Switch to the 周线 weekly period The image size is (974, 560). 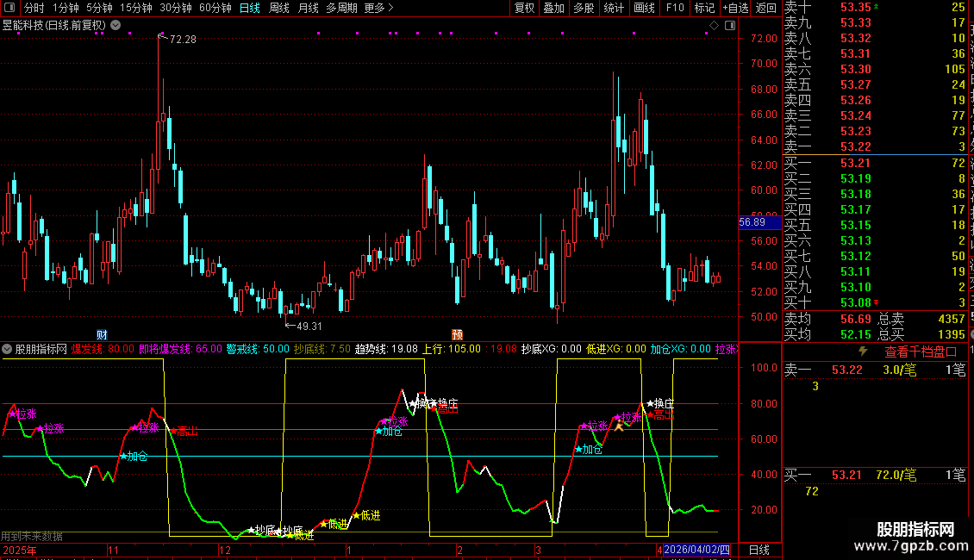click(x=278, y=9)
